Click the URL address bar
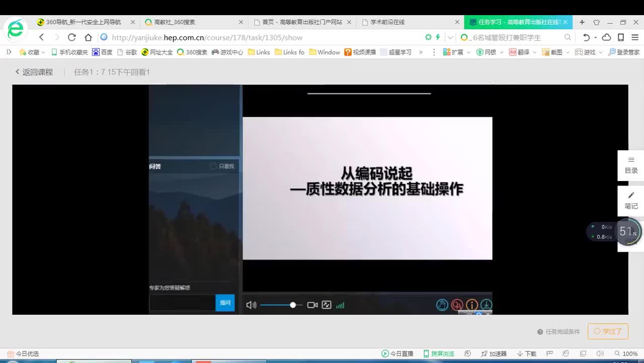Image resolution: width=644 pixels, height=363 pixels. pos(262,37)
